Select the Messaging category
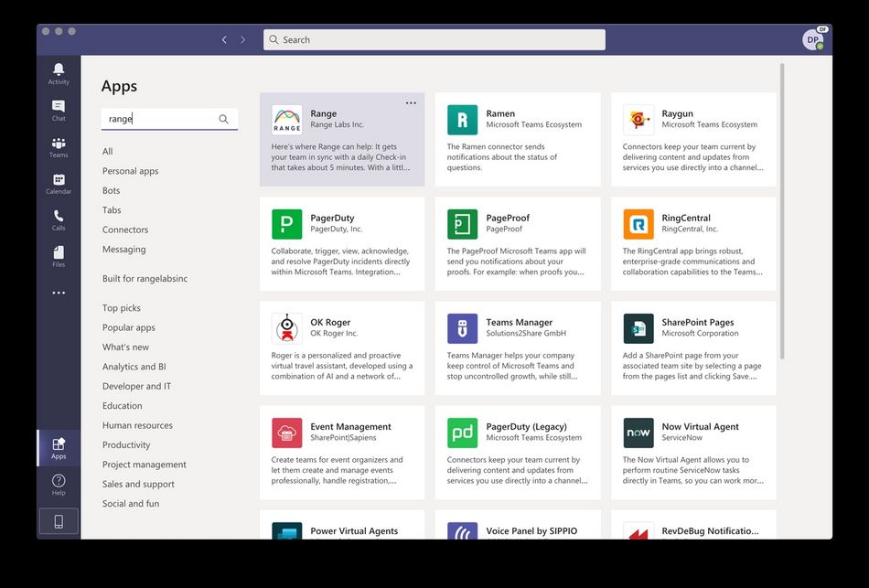Viewport: 869px width, 588px height. [x=124, y=249]
